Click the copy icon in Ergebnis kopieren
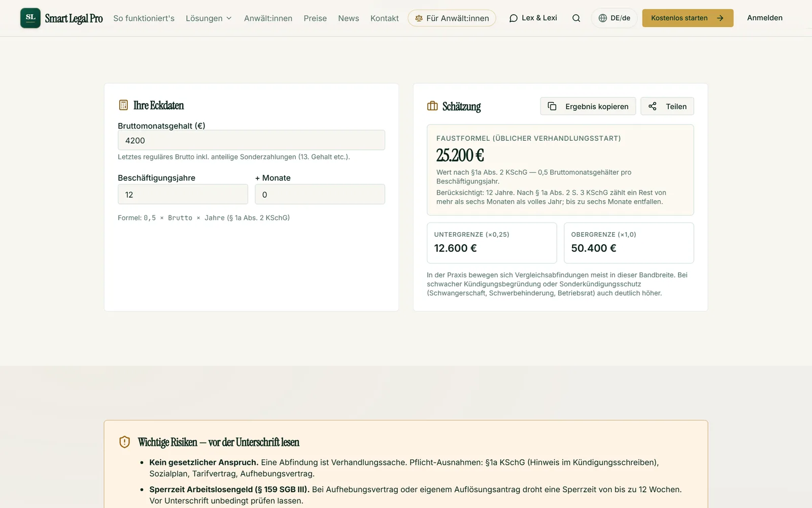Screen dimensions: 812x508 (552, 106)
